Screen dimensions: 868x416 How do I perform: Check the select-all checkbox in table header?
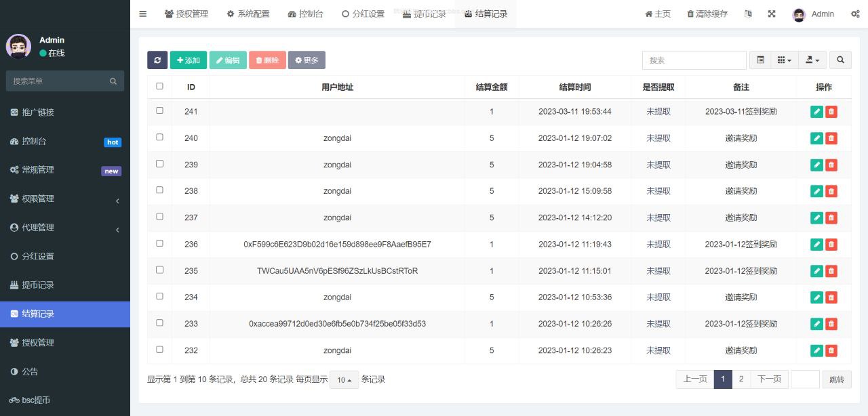coord(160,86)
